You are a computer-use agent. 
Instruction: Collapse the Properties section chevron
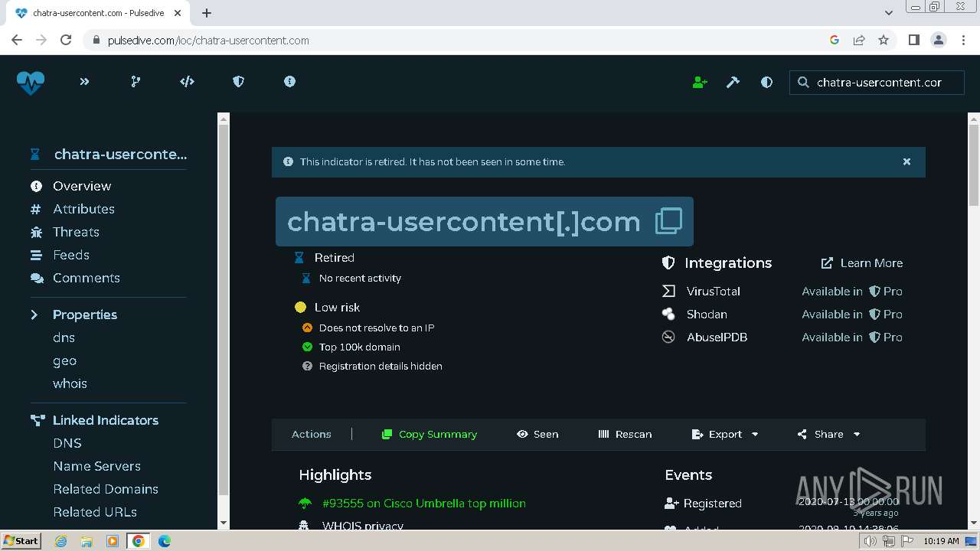pyautogui.click(x=34, y=315)
